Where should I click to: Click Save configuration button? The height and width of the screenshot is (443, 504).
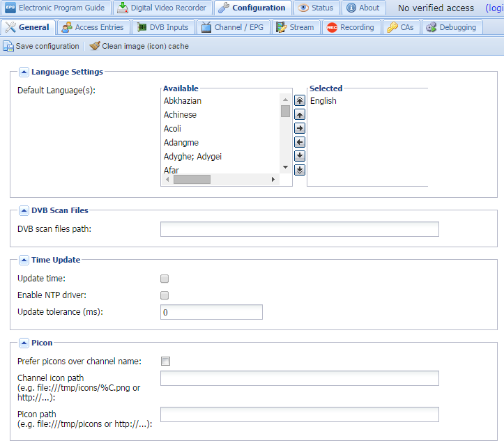pos(41,46)
